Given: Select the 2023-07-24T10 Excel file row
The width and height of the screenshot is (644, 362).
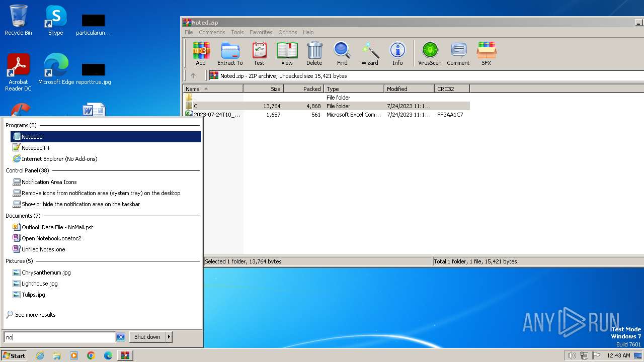Looking at the screenshot, I should pyautogui.click(x=327, y=115).
